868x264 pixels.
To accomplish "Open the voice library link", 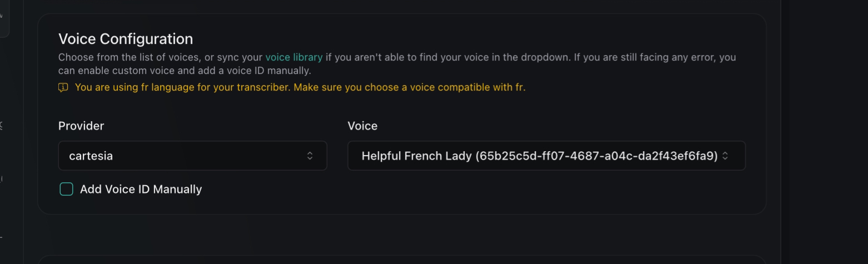I will (x=294, y=57).
